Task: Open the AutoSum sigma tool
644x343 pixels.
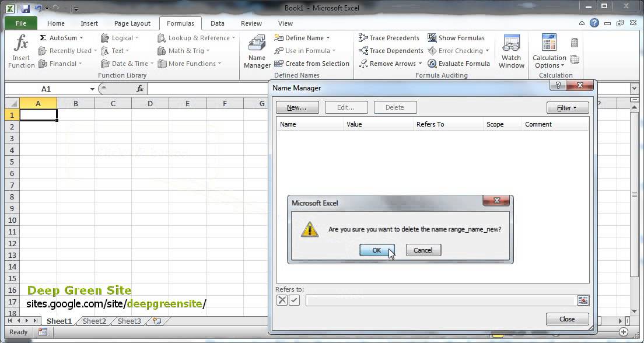Action: point(43,38)
